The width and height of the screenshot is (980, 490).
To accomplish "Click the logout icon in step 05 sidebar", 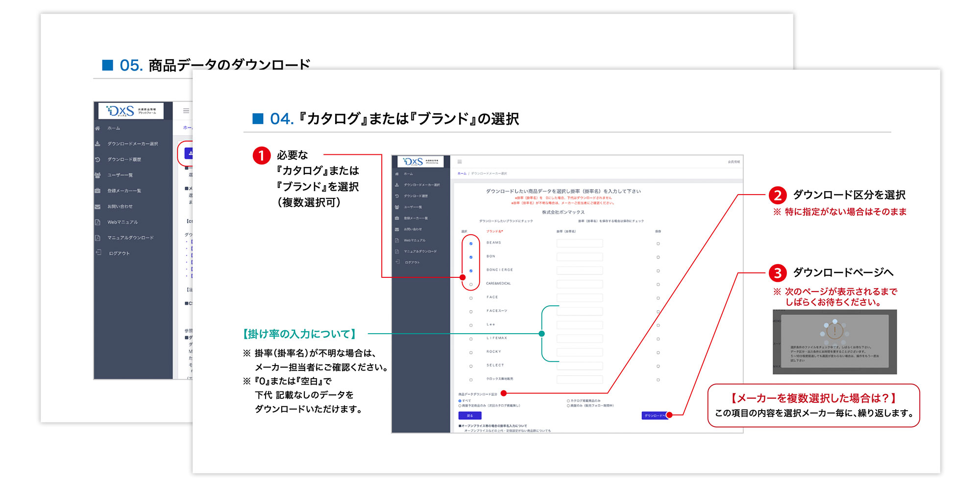I will (x=98, y=253).
